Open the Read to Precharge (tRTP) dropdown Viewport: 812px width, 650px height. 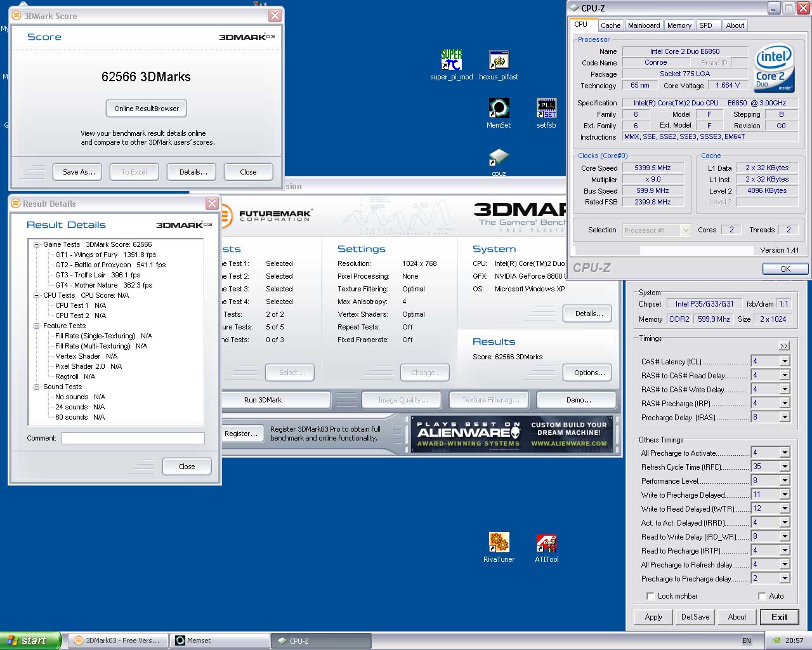[785, 550]
